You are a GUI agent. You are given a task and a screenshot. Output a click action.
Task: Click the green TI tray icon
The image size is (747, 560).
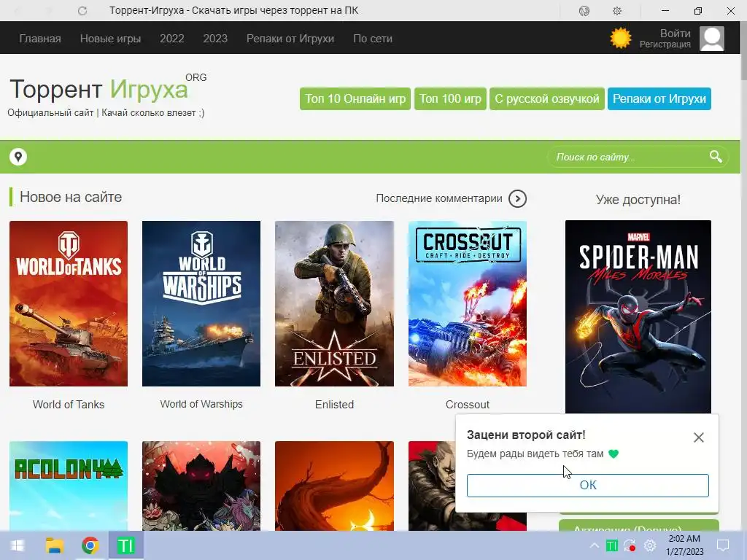(612, 545)
